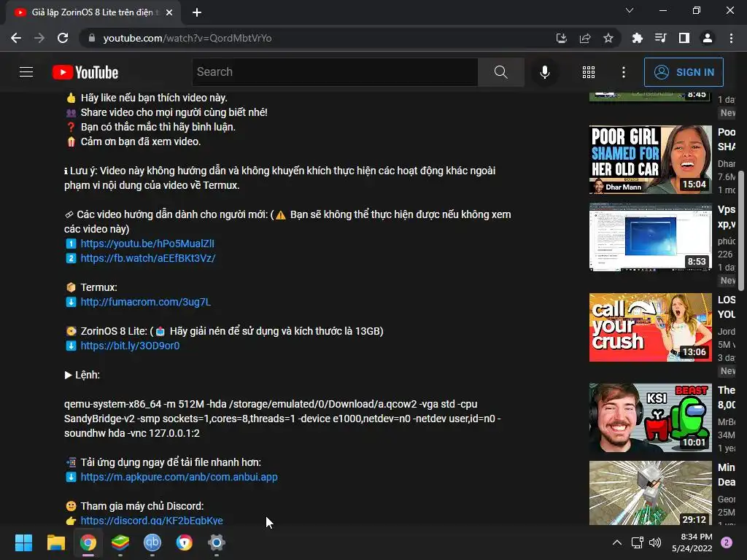747x560 pixels.
Task: Click the page vertical scrollbar
Action: click(740, 231)
